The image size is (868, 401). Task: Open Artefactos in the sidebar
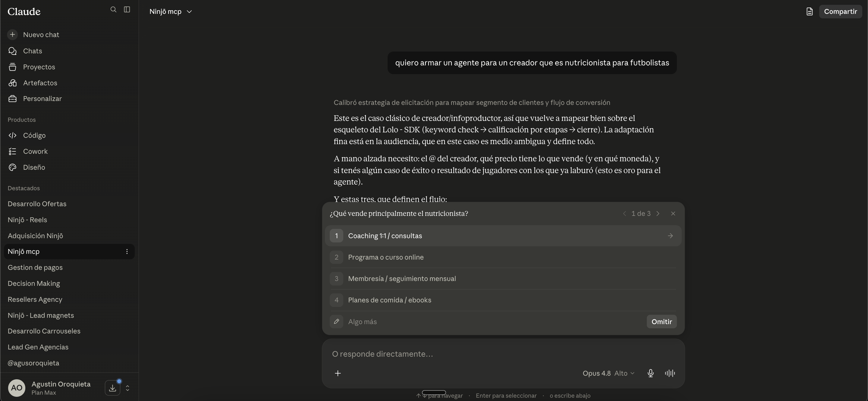[x=40, y=83]
